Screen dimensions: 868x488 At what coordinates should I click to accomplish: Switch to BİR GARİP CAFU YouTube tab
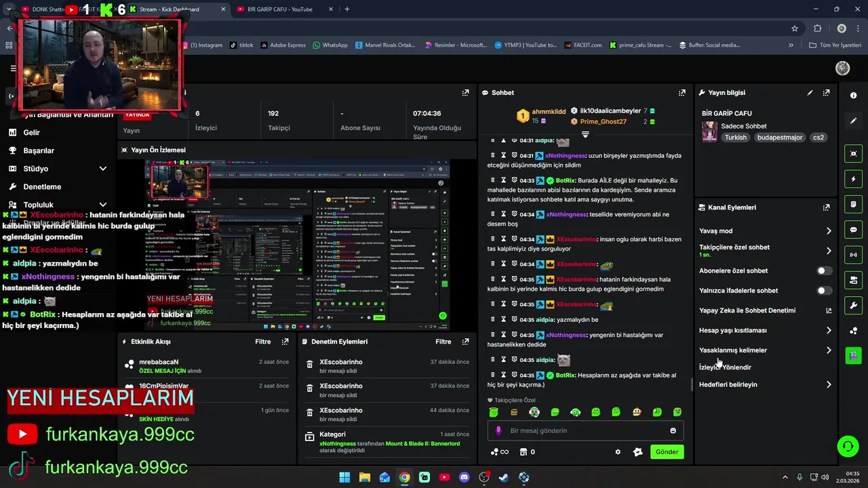281,9
